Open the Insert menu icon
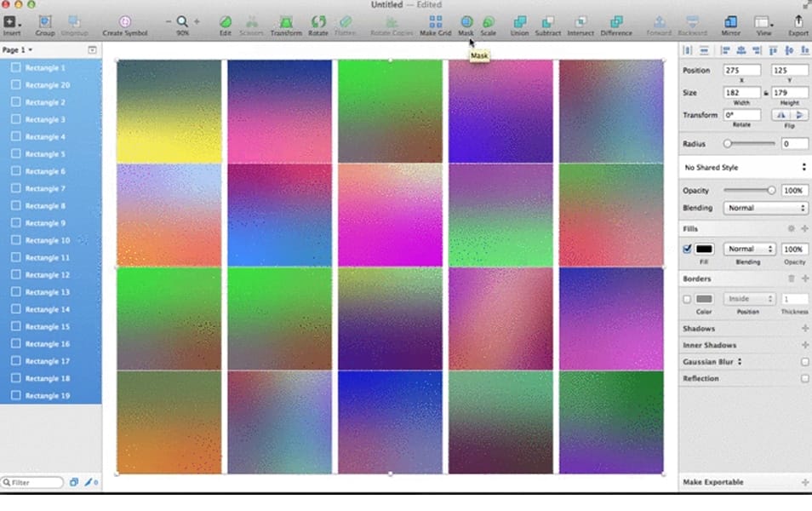The image size is (812, 511). 12,24
